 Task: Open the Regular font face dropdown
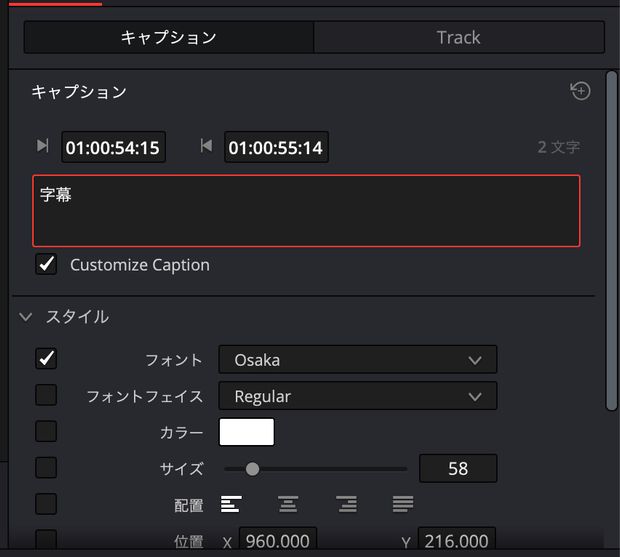coord(358,396)
